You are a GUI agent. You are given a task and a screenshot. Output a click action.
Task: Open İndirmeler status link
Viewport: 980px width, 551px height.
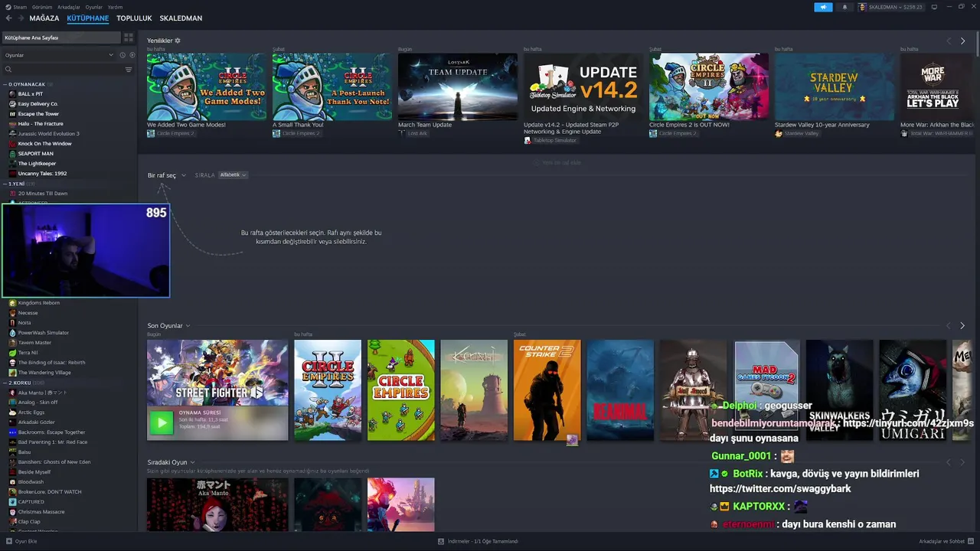(483, 541)
